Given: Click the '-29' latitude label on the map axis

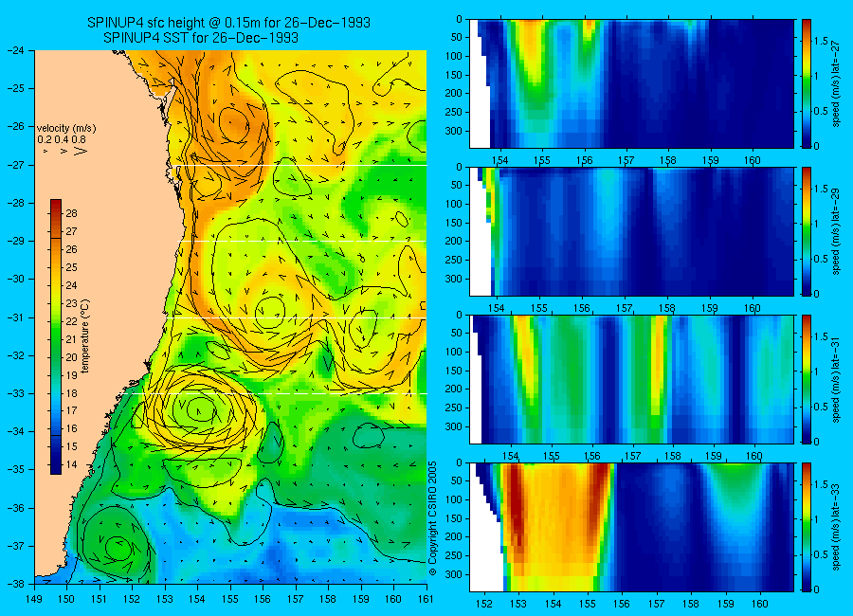Looking at the screenshot, I should [15, 241].
